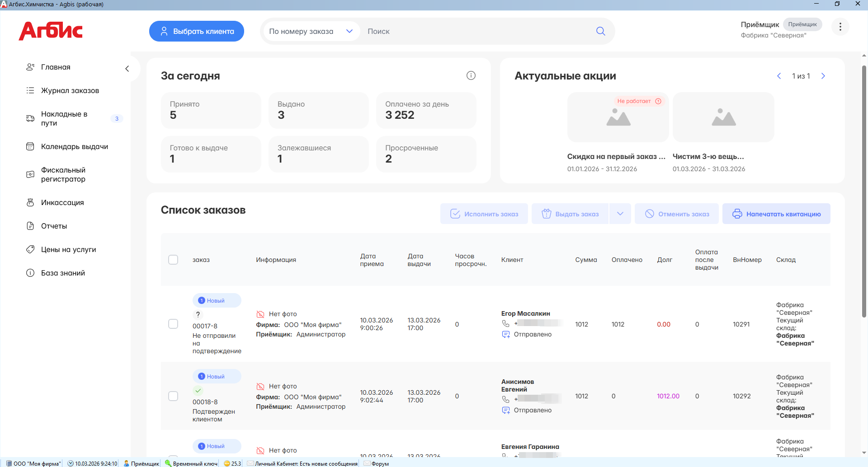
Task: Open the three-dot options menu
Action: [x=840, y=27]
